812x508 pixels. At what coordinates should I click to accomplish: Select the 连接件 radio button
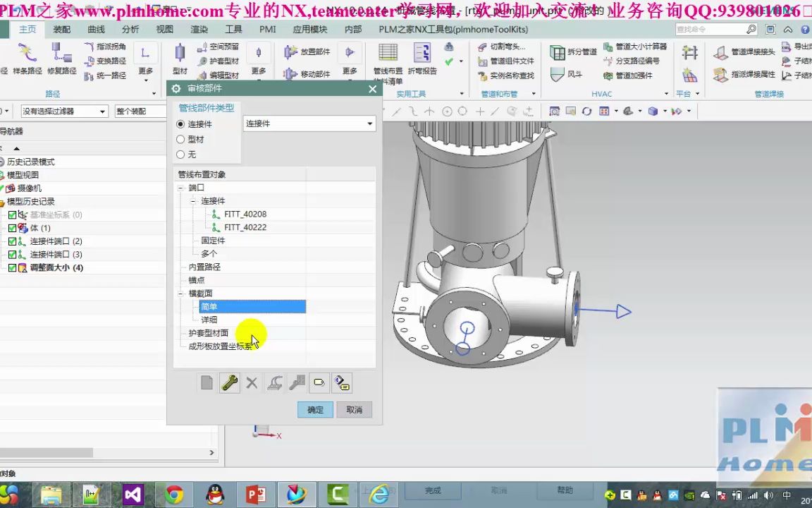[180, 124]
